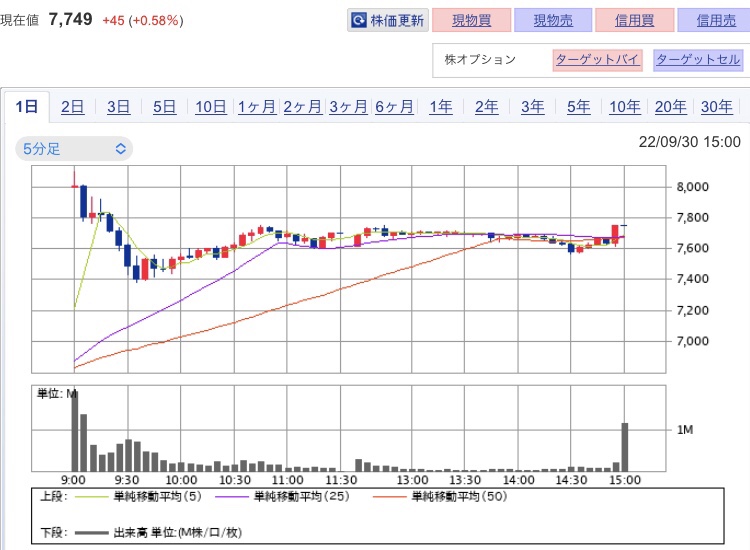Select the 1日 chart tab

(x=27, y=106)
